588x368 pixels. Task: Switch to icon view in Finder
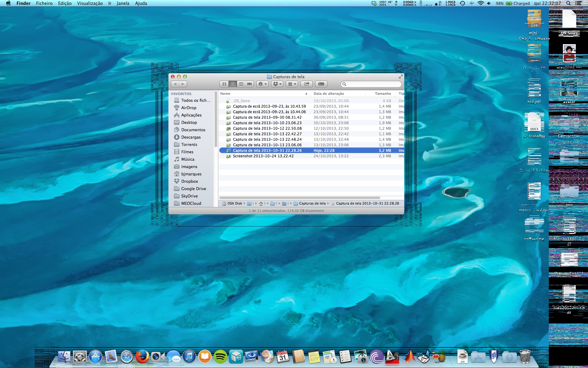pyautogui.click(x=224, y=84)
